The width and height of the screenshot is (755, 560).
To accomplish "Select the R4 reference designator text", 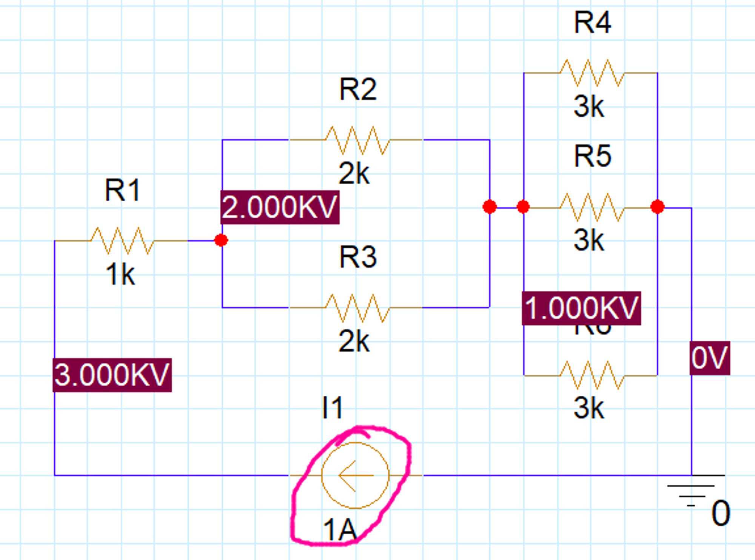I will pos(592,23).
